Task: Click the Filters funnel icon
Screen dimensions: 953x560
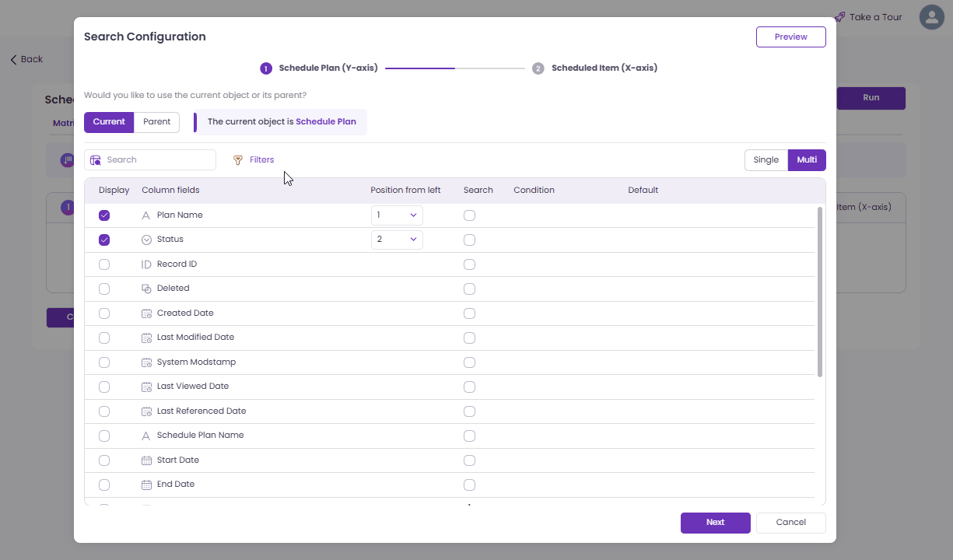Action: 238,160
